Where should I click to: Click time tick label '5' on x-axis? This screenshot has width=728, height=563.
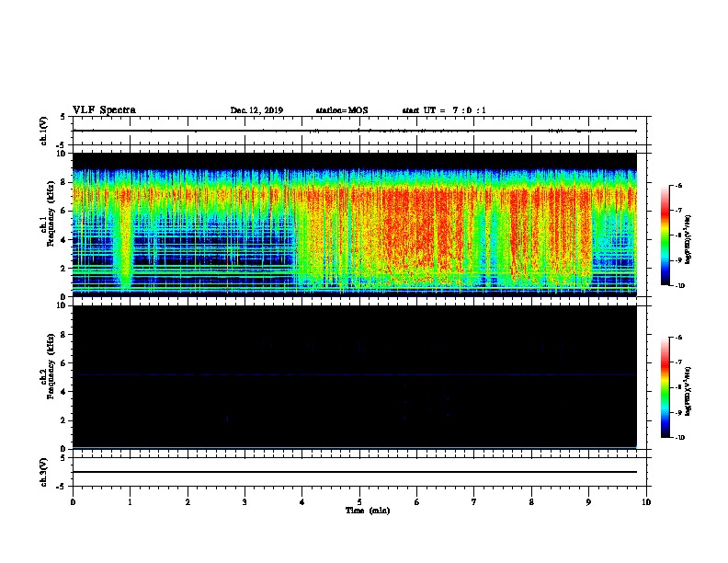[x=359, y=502]
